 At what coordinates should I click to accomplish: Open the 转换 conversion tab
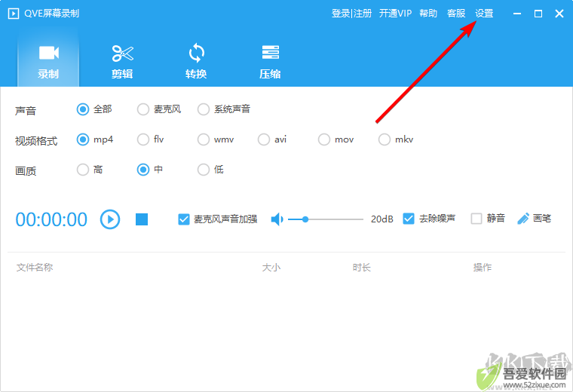coord(196,61)
